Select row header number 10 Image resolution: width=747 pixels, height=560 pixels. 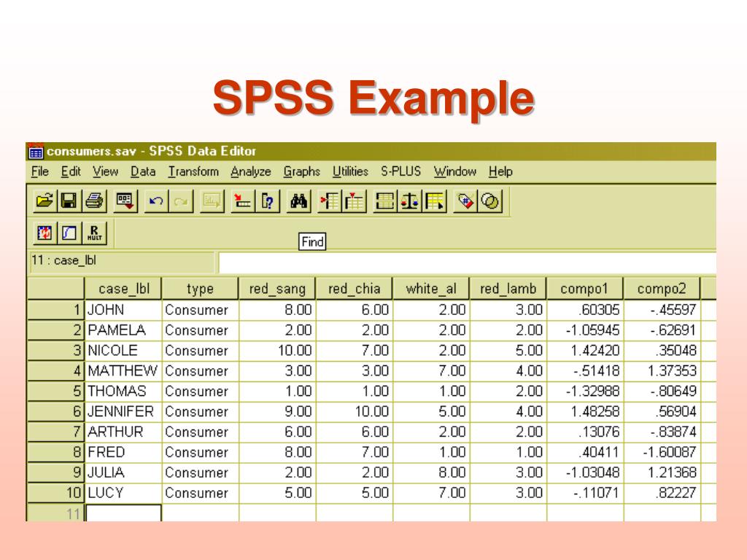pos(56,492)
